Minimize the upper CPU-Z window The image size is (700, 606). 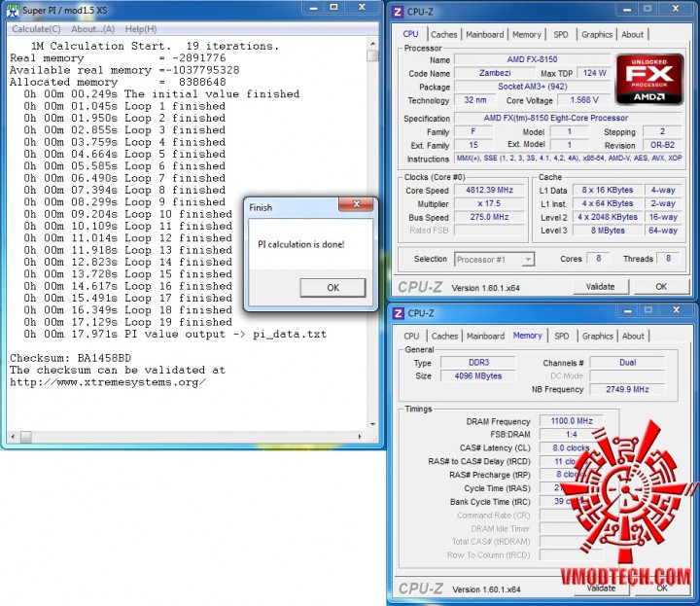point(627,10)
